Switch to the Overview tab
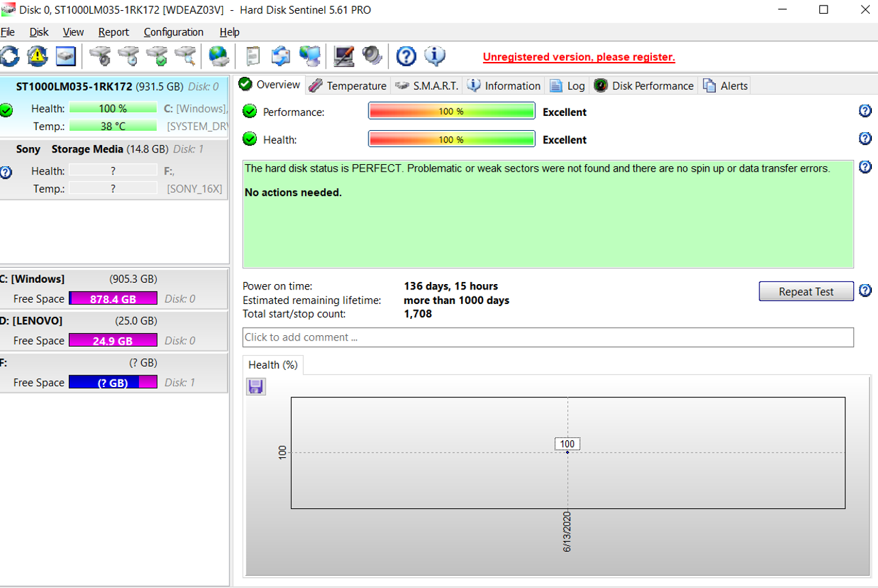Screen dimensions: 878x588 coord(270,85)
